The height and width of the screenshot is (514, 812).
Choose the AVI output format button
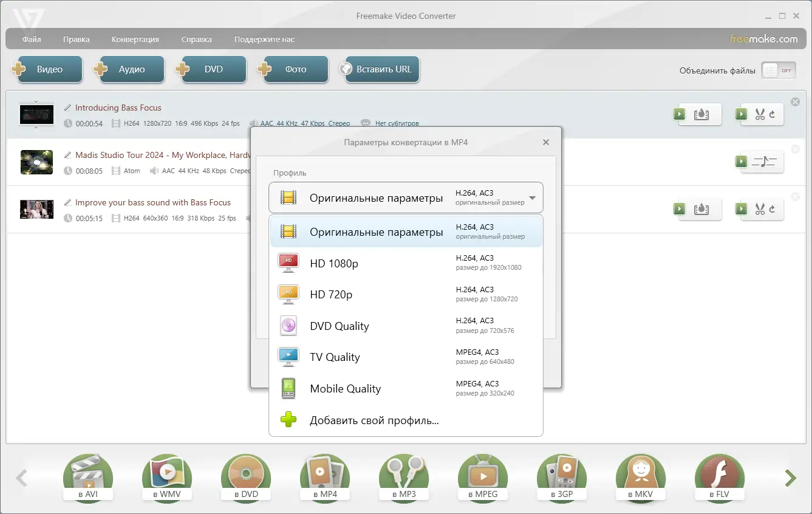coord(88,478)
